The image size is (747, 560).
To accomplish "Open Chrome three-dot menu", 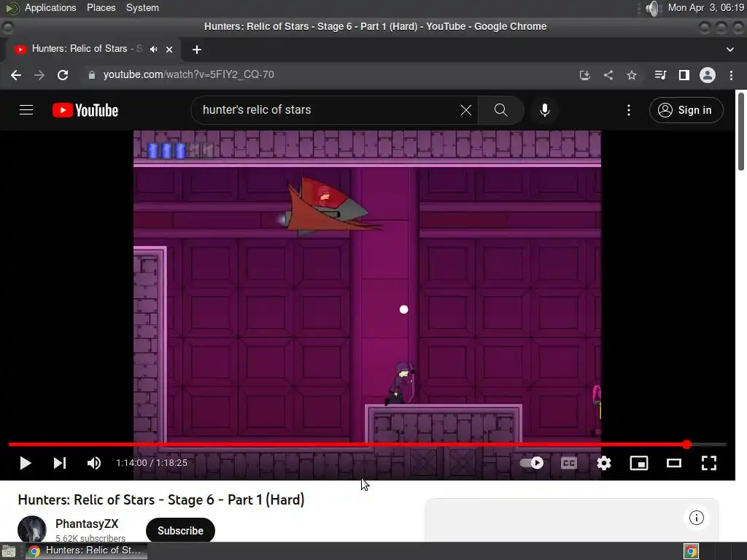I will point(731,75).
